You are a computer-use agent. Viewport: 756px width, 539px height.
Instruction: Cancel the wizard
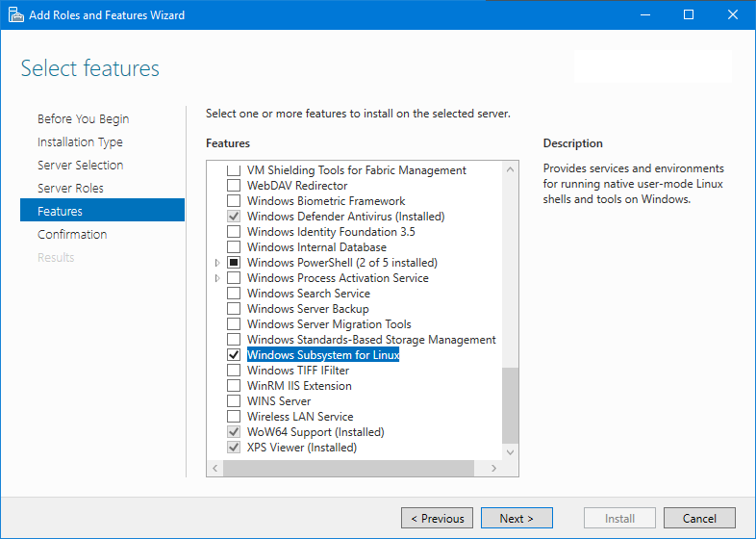(x=699, y=519)
